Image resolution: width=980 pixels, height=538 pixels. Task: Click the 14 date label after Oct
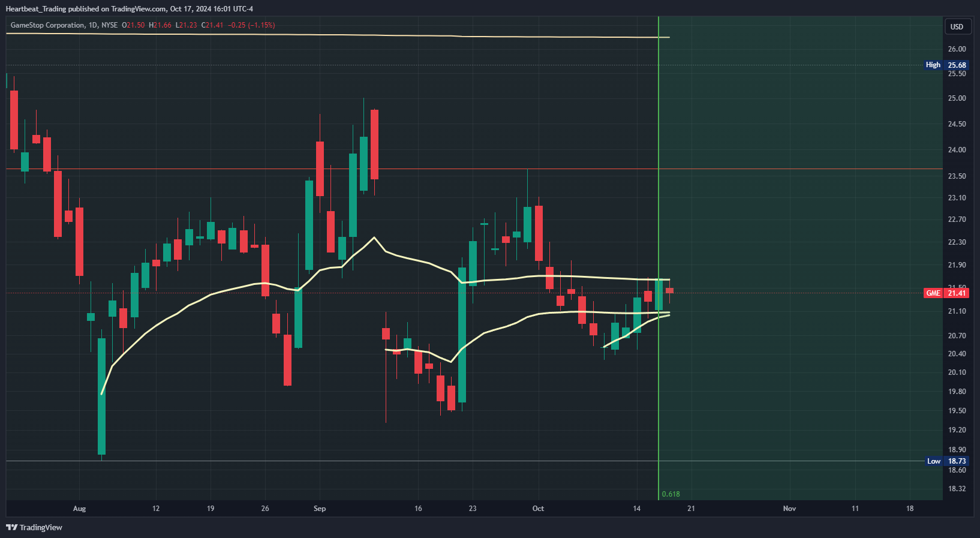pos(637,509)
